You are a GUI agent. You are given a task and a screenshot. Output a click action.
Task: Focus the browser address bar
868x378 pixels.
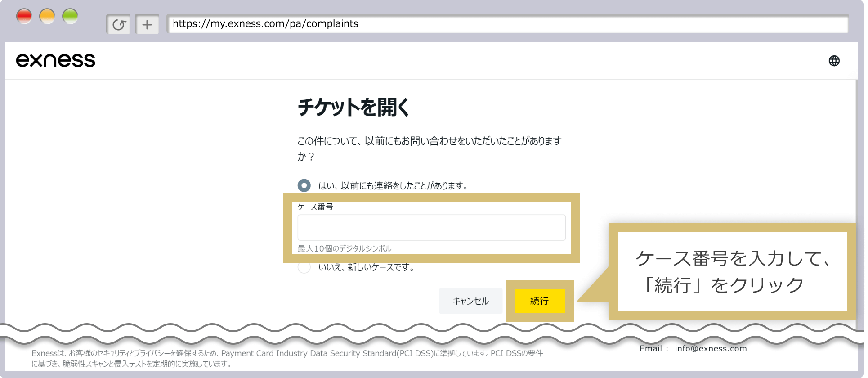coord(507,24)
